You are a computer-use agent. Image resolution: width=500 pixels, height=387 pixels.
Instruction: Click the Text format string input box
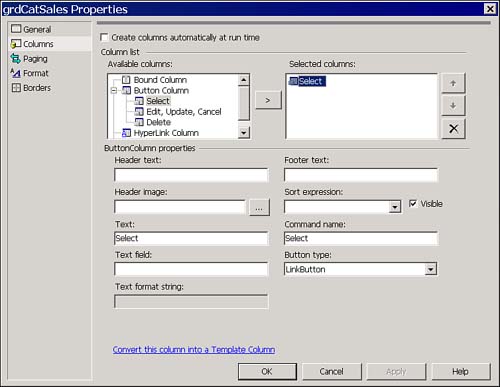(191, 302)
